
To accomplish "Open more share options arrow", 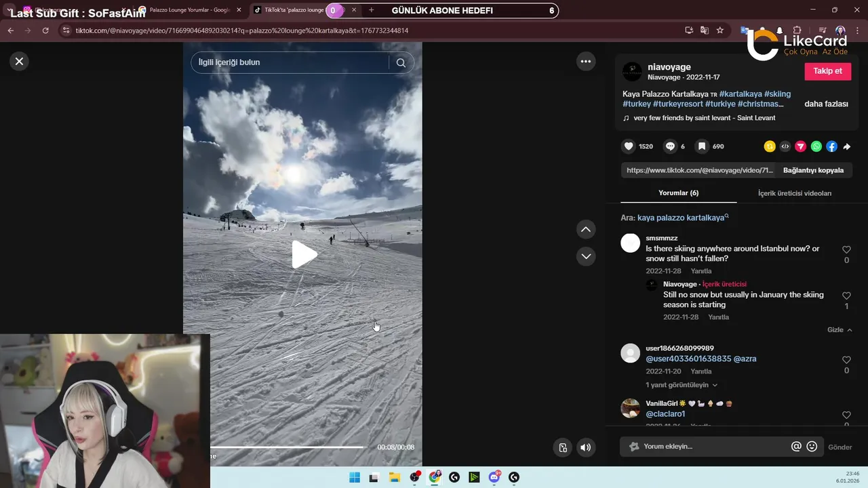I will [x=847, y=146].
